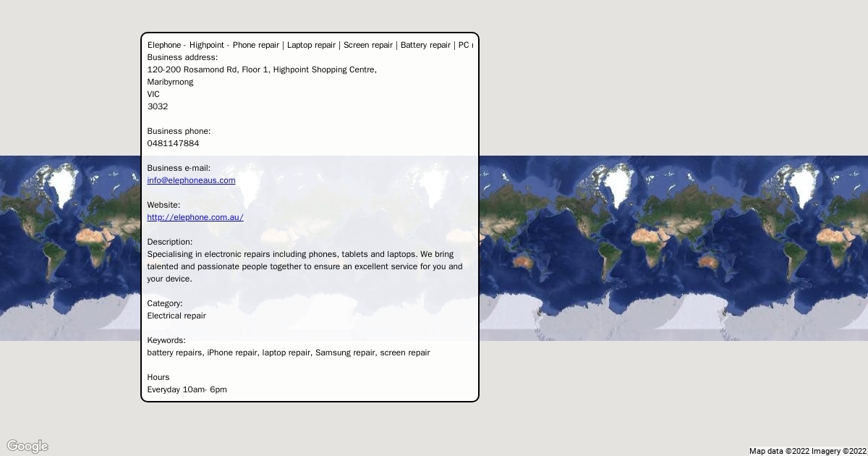Click the state abbreviation VIC
The image size is (868, 456).
coord(153,94)
